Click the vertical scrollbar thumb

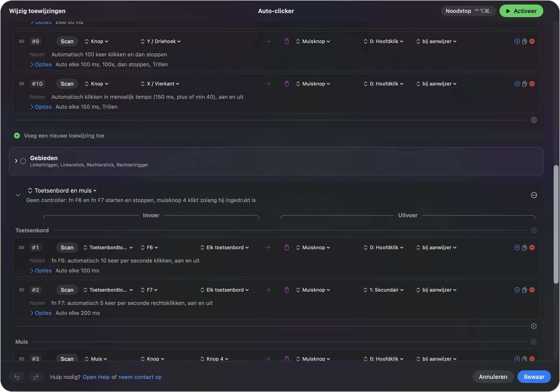tap(556, 225)
